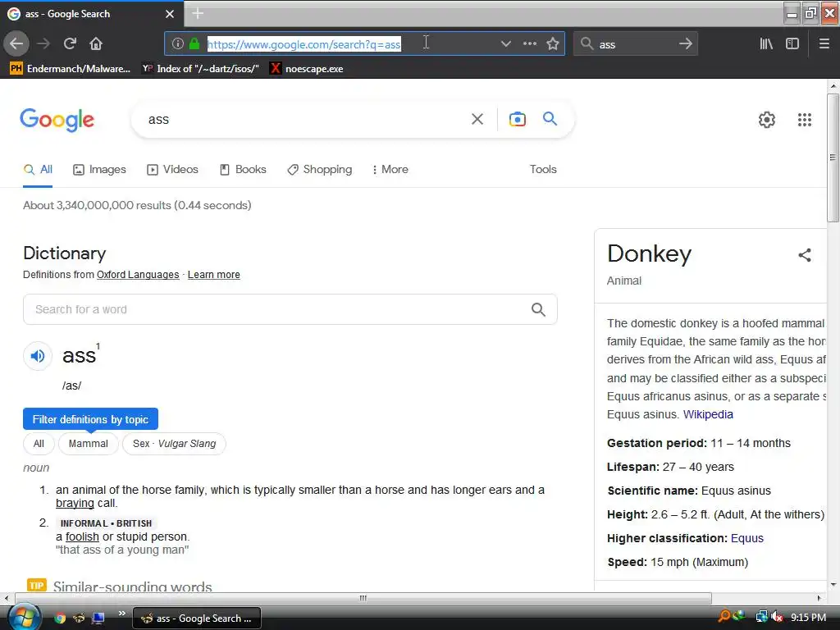Switch to Videos tab
The width and height of the screenshot is (840, 630).
pyautogui.click(x=172, y=169)
